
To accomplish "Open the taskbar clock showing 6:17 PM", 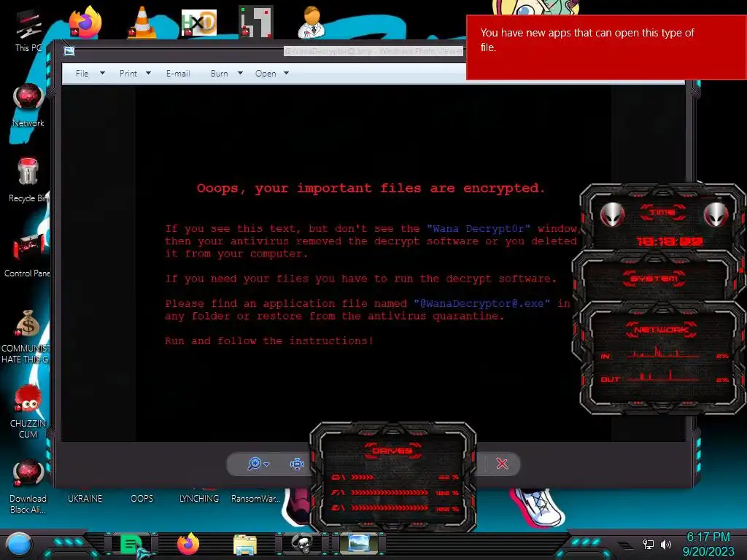I will coord(708,544).
